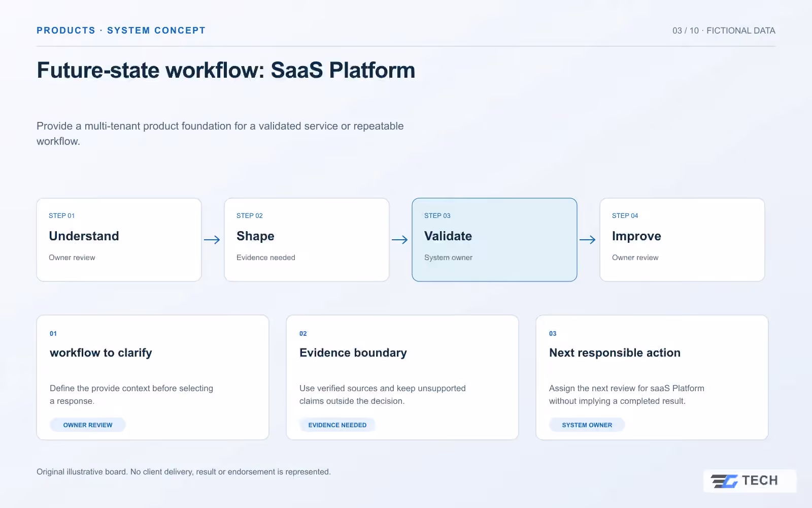Viewport: 812px width, 508px height.
Task: Click the '01' number on first card
Action: pos(53,334)
